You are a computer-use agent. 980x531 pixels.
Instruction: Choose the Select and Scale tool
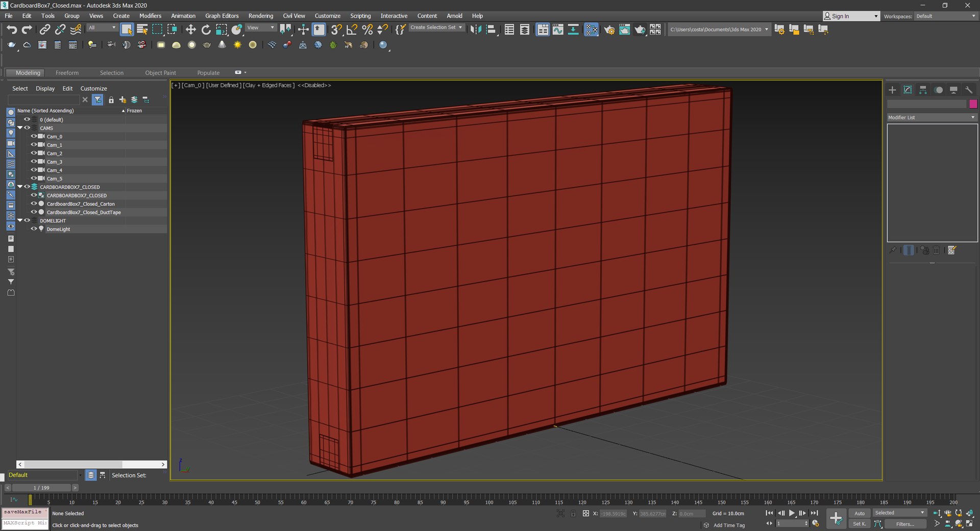(x=222, y=30)
